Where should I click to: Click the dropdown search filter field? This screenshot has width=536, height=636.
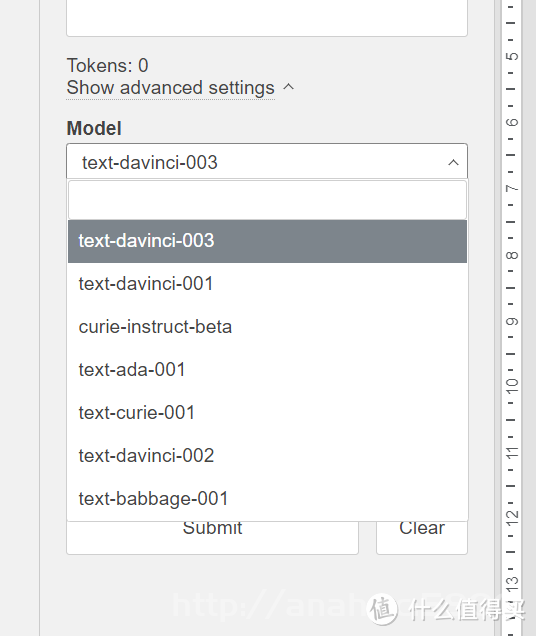click(x=267, y=200)
